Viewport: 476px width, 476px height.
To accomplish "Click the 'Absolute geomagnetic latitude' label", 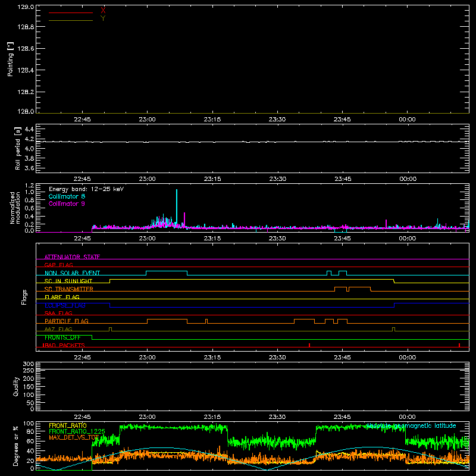I will (411, 425).
